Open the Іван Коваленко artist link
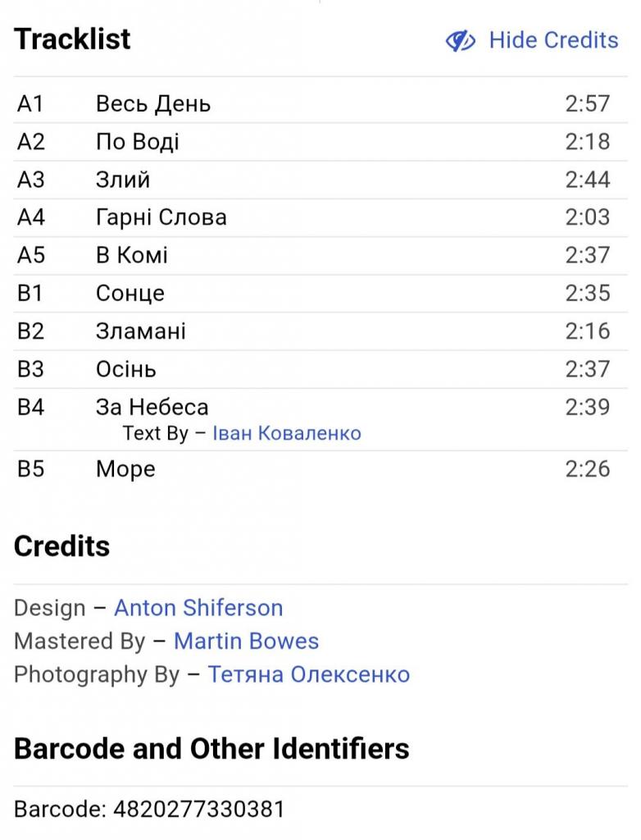Screen dimensions: 641x840 click(x=286, y=433)
